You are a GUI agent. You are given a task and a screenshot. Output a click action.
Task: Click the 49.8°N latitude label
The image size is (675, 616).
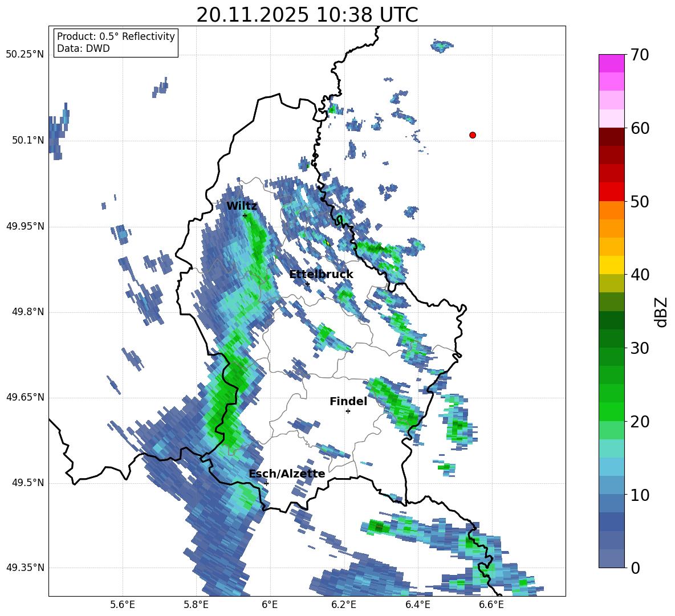[x=27, y=312]
